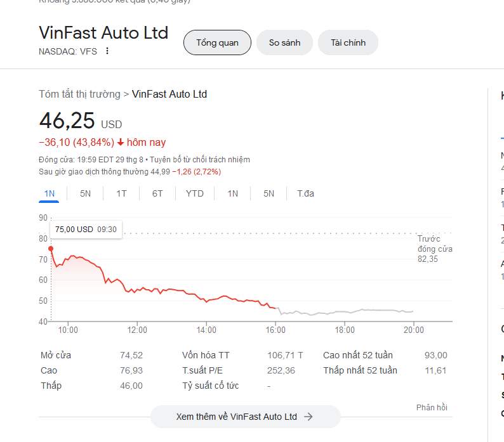Show the T.đa maximum chart range
504x442 pixels.
(305, 193)
